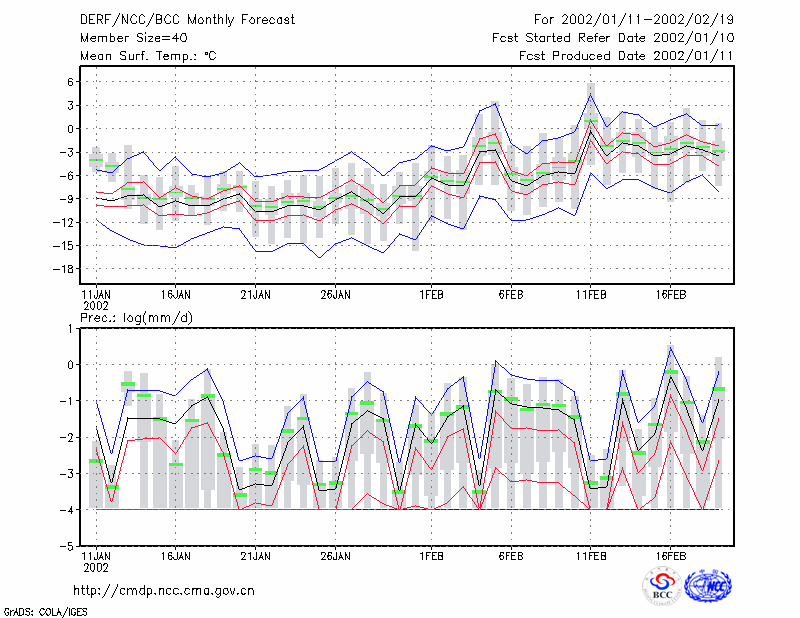Click the 6 label on temperature y-axis

(x=70, y=82)
